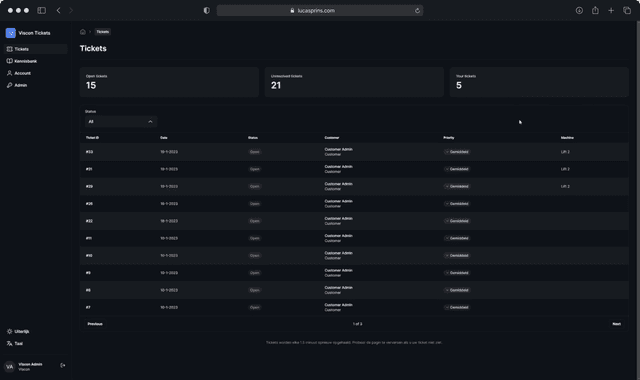Click the Gemiddeld priority badge of ticket #33

[457, 152]
